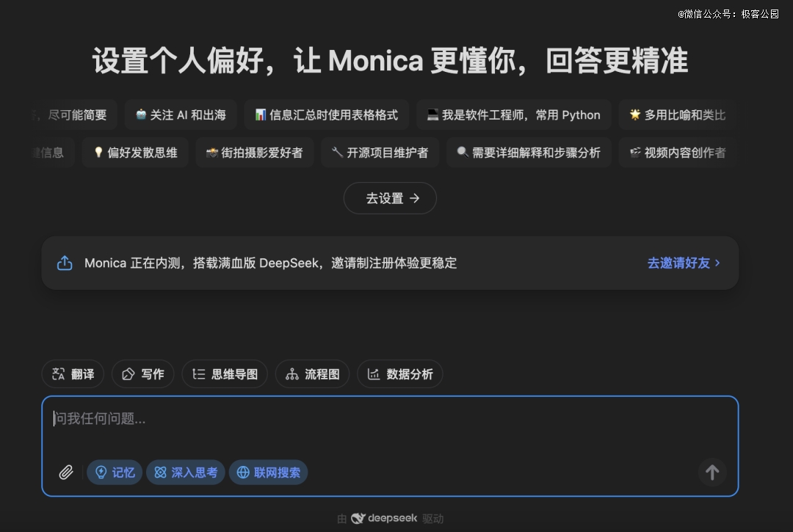Click the share icon in beta banner
The width and height of the screenshot is (793, 532).
65,263
